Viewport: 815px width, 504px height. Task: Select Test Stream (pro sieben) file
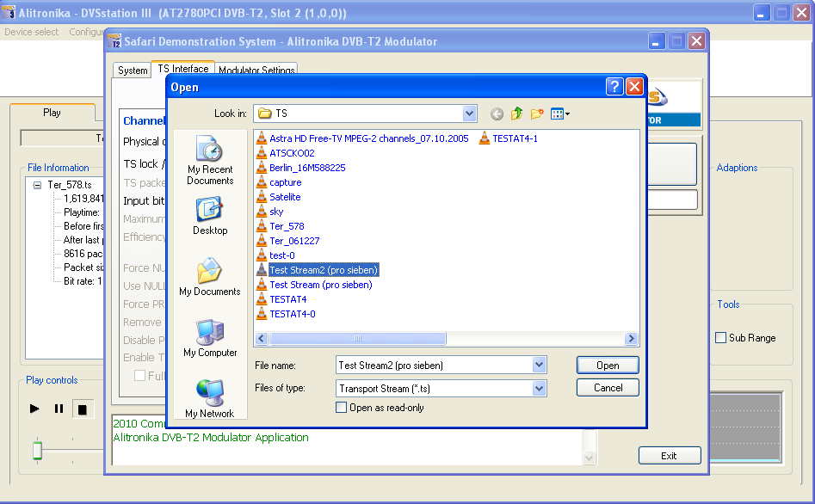point(314,285)
